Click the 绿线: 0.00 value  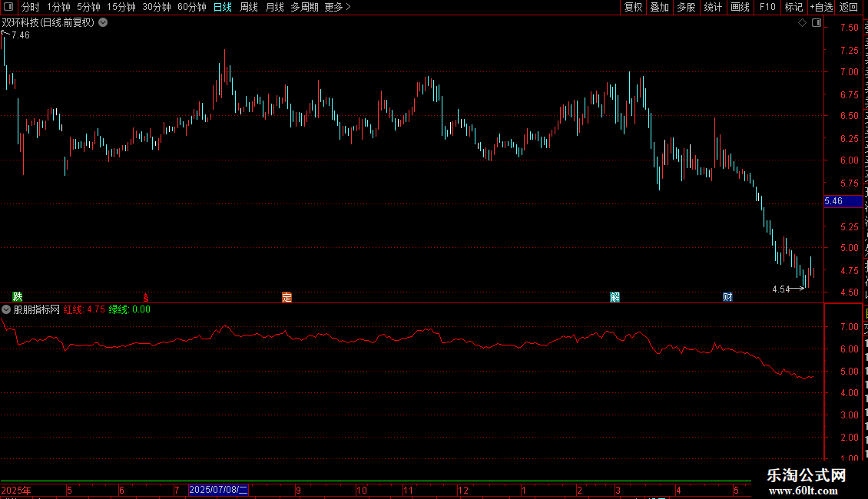pos(130,310)
